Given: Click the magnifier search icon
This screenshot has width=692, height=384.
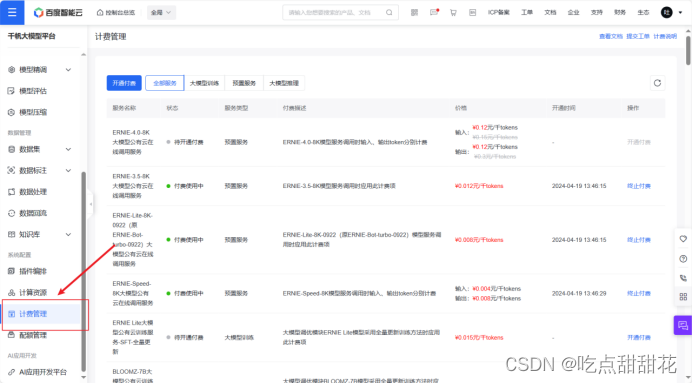Looking at the screenshot, I should (x=389, y=12).
